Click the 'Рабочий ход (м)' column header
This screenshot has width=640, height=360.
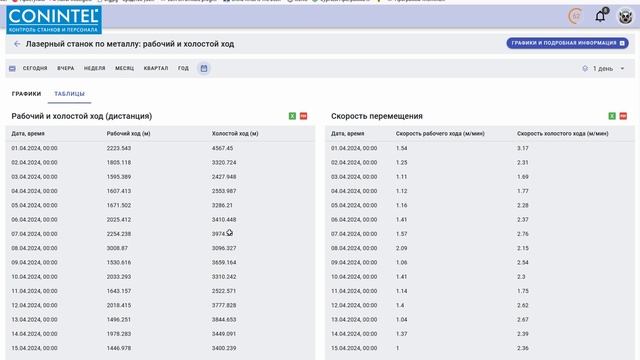pos(129,133)
